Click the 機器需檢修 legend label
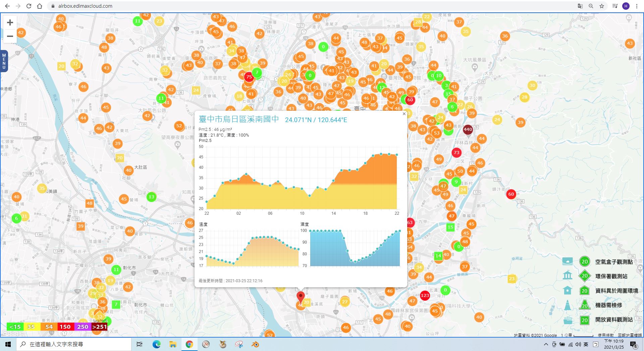Image resolution: width=644 pixels, height=351 pixels. tap(608, 305)
